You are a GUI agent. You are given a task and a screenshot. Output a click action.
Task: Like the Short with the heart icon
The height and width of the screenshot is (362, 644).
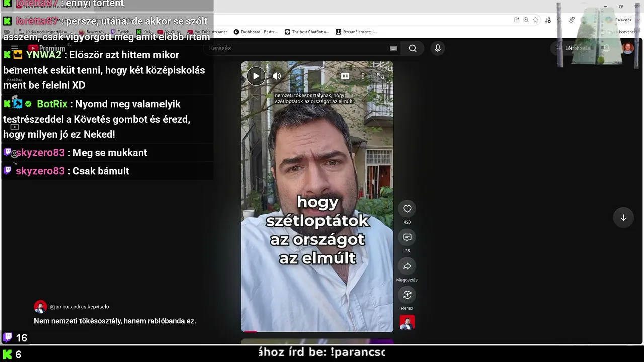tap(407, 209)
